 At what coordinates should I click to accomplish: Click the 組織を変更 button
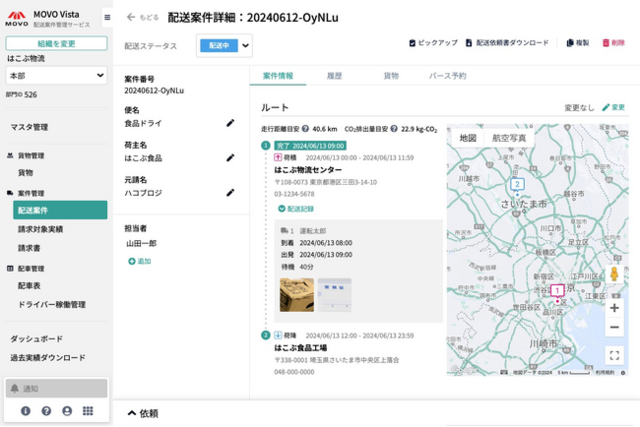pyautogui.click(x=56, y=43)
